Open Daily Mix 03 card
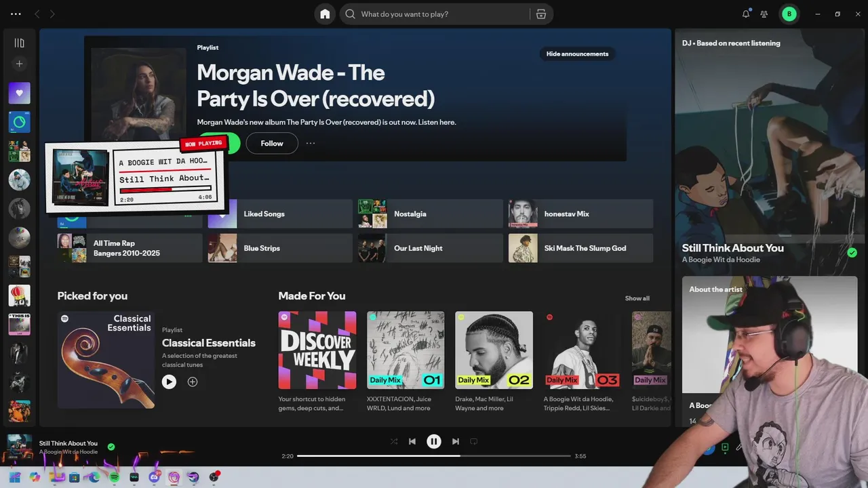 point(582,363)
